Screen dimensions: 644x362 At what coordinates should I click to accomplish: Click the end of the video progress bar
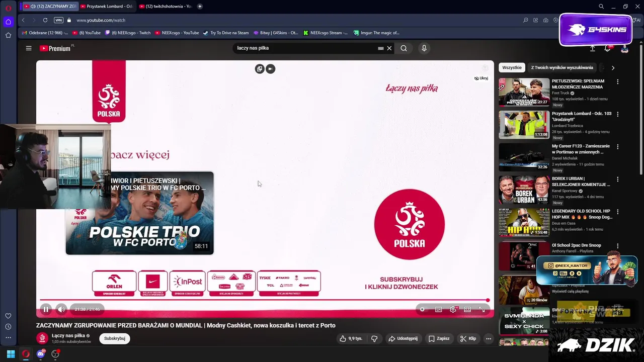(x=488, y=300)
